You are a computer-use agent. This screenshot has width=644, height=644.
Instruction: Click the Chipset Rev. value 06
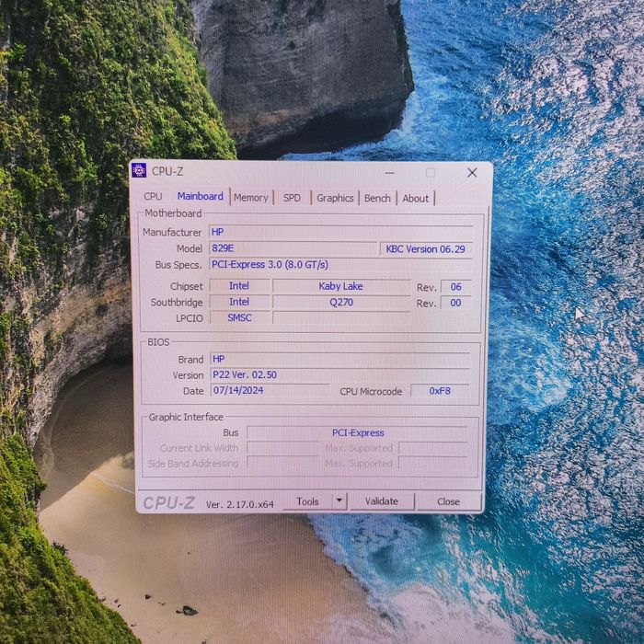pos(456,287)
